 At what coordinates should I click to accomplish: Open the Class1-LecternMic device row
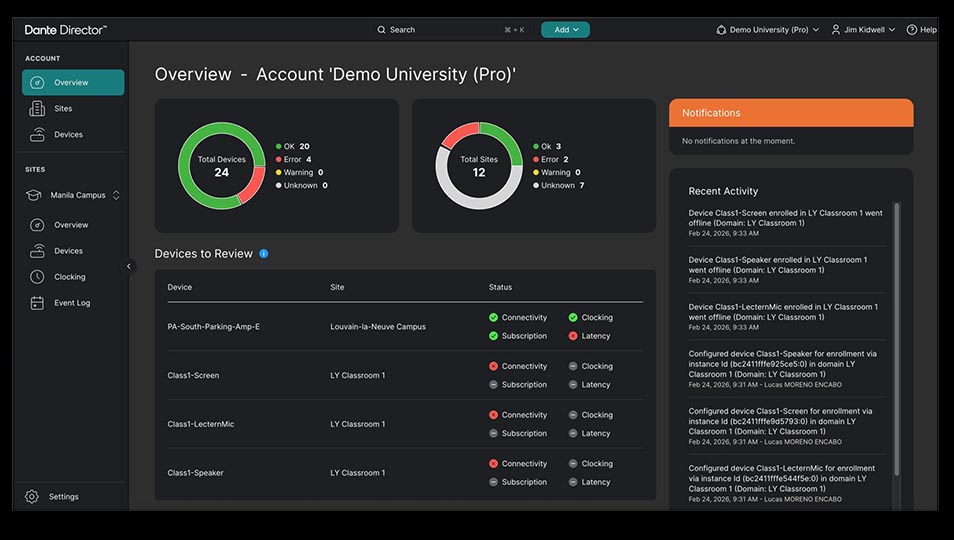click(x=201, y=424)
